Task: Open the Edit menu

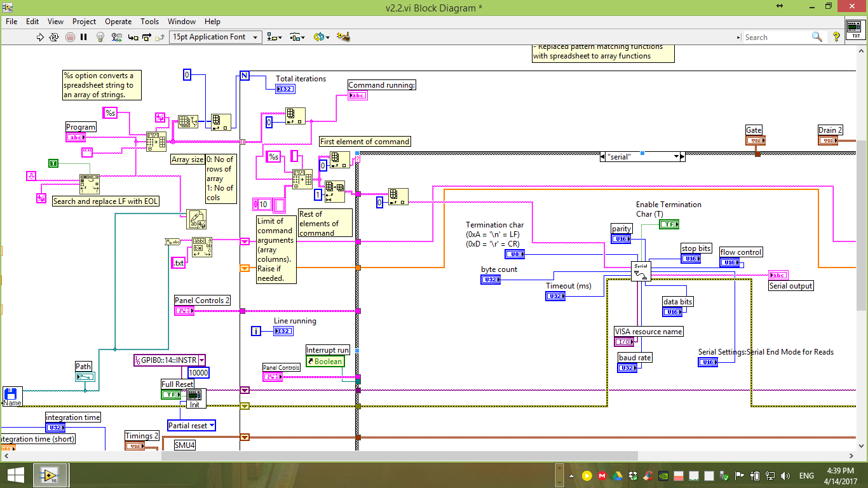Action: coord(32,21)
